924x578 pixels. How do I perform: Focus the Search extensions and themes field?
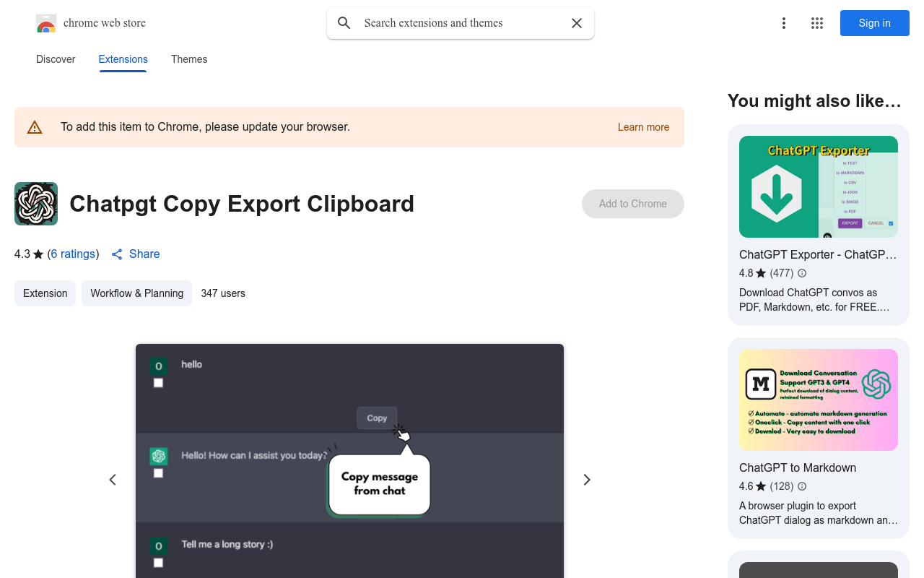coord(461,23)
